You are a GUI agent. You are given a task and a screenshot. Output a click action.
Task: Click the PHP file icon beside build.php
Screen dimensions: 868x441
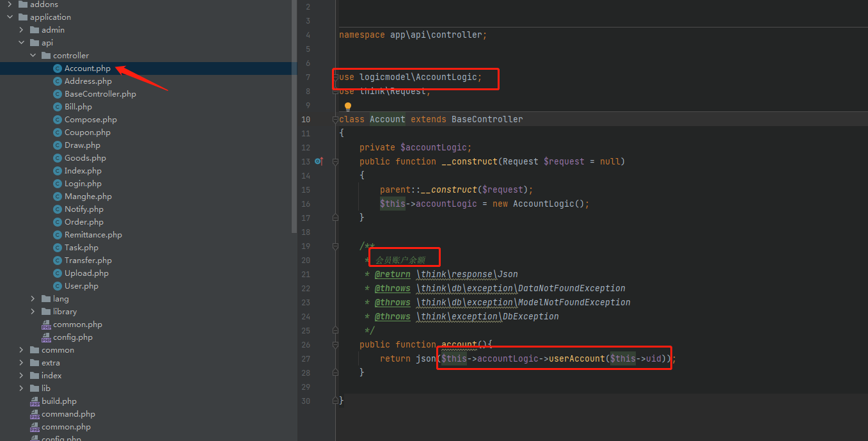35,401
